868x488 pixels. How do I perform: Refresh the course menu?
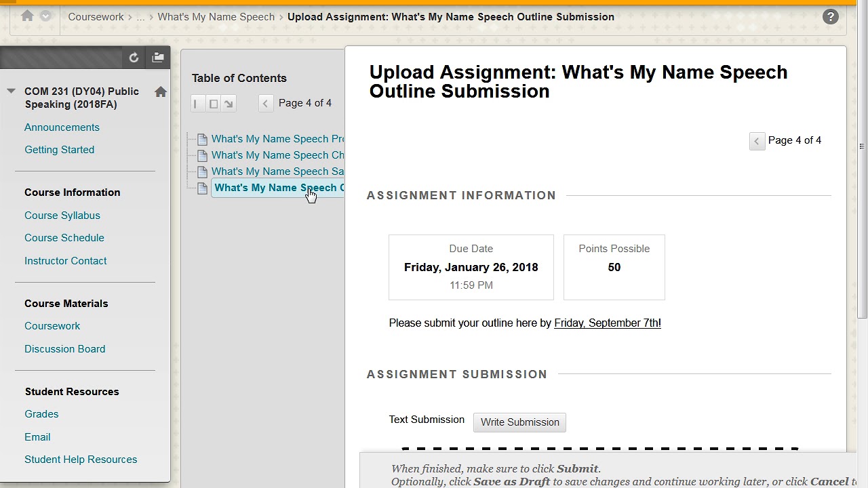[x=134, y=58]
